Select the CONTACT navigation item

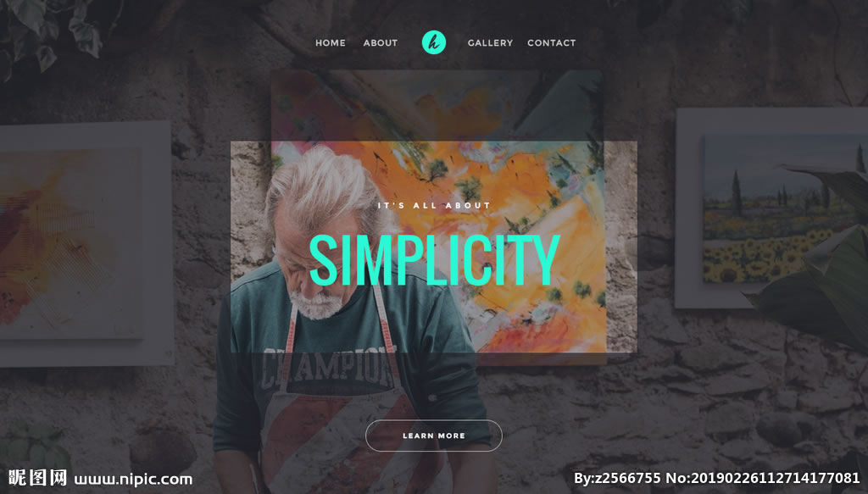(551, 42)
